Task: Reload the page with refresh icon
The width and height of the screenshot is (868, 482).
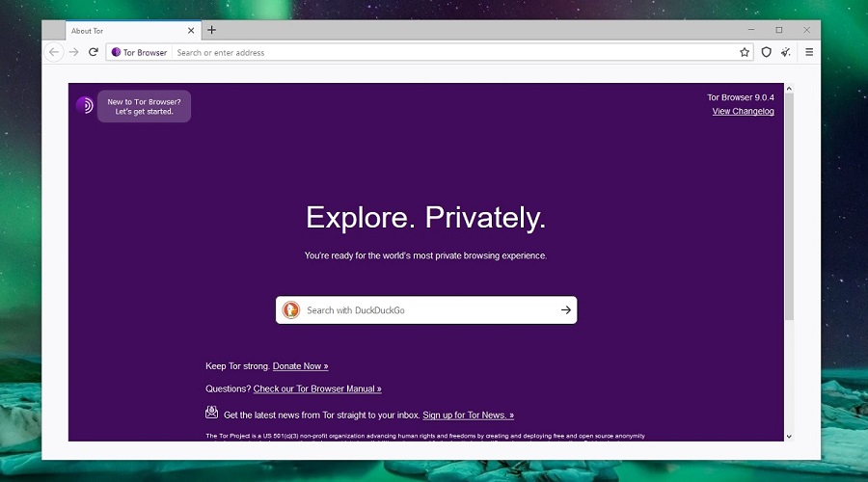Action: (94, 52)
